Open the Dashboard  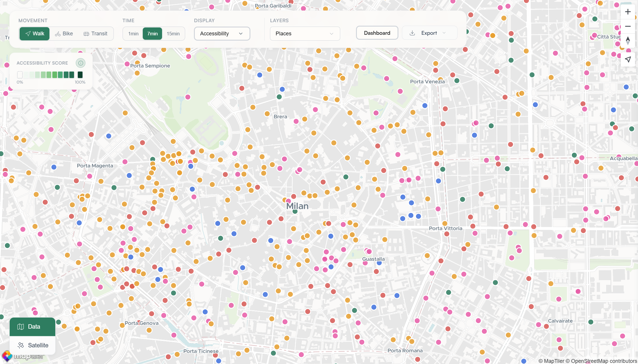(x=377, y=33)
